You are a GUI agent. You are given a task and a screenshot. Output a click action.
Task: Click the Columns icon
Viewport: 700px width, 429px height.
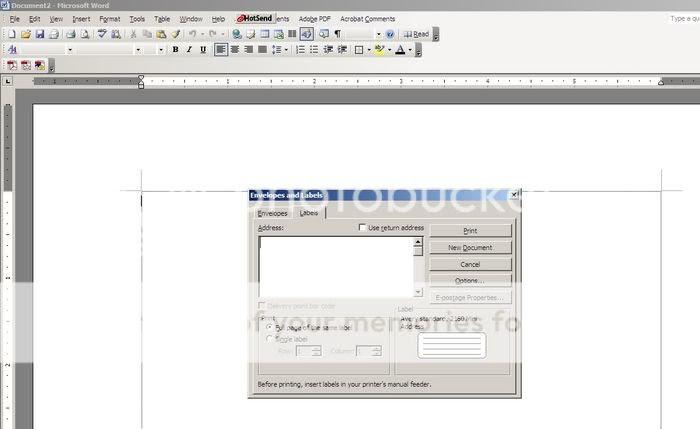pyautogui.click(x=292, y=34)
